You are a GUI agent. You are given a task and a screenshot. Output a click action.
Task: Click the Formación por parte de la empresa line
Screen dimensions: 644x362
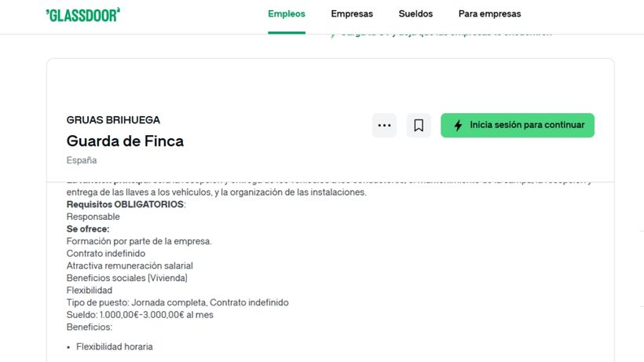pyautogui.click(x=139, y=241)
